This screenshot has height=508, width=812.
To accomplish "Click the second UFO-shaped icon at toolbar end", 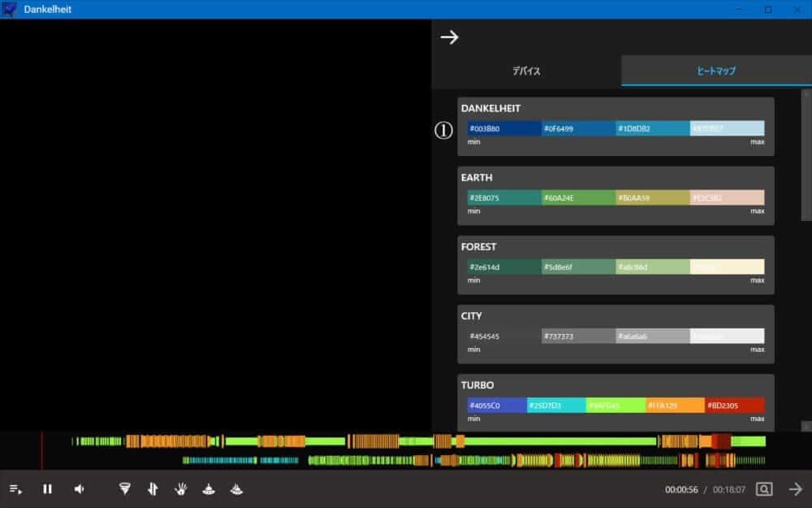I will click(x=236, y=489).
